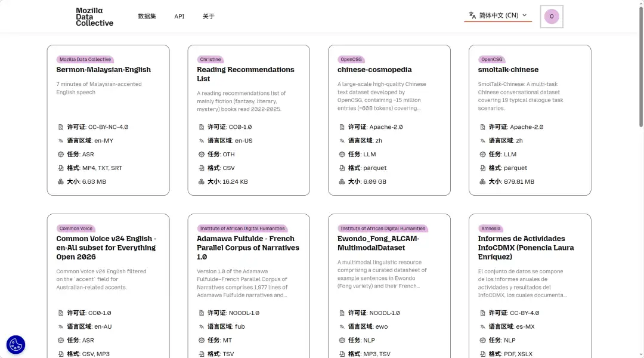The image size is (644, 358).
Task: Click format icon beside PDF, XSLX
Action: [482, 354]
